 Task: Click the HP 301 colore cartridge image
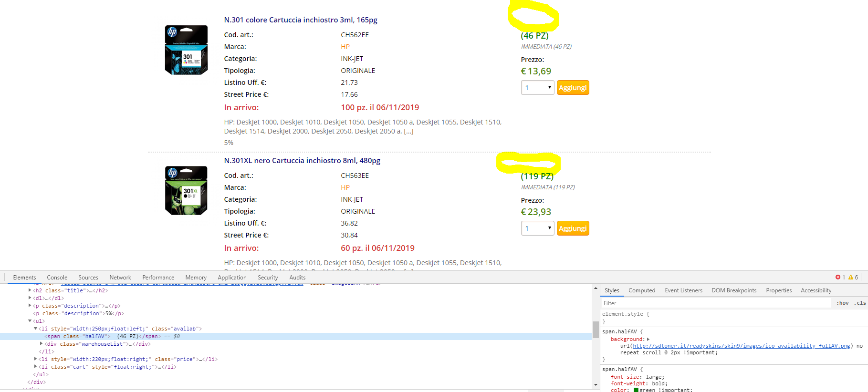[186, 50]
